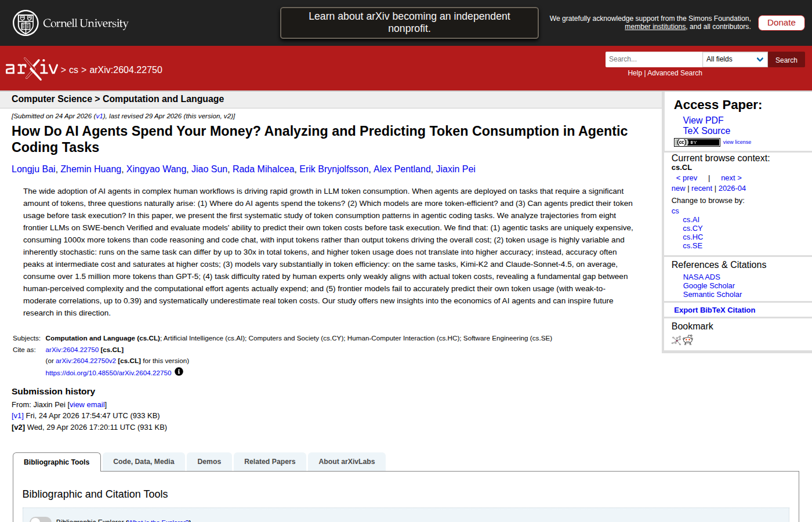Open author Erik Brynjolfsson's page
Screen dimensions: 812x522
(x=334, y=169)
